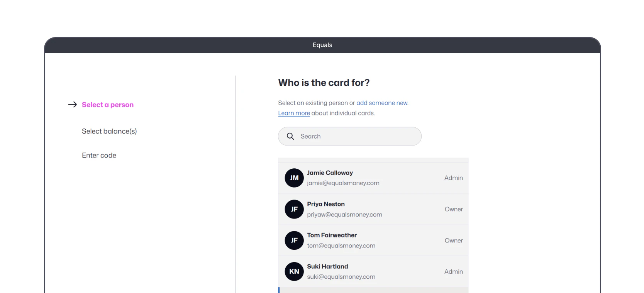644x293 pixels.
Task: Focus the Search input field
Action: pos(350,136)
